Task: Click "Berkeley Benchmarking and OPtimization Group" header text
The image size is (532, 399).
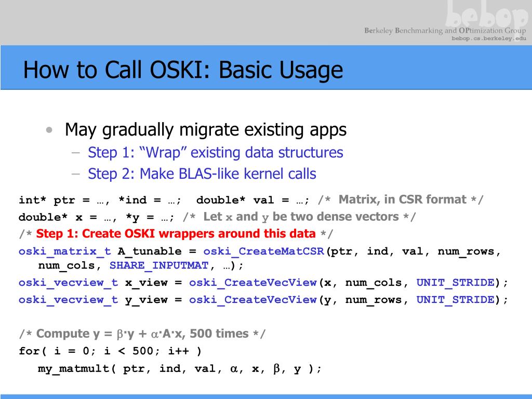Action: (x=445, y=31)
